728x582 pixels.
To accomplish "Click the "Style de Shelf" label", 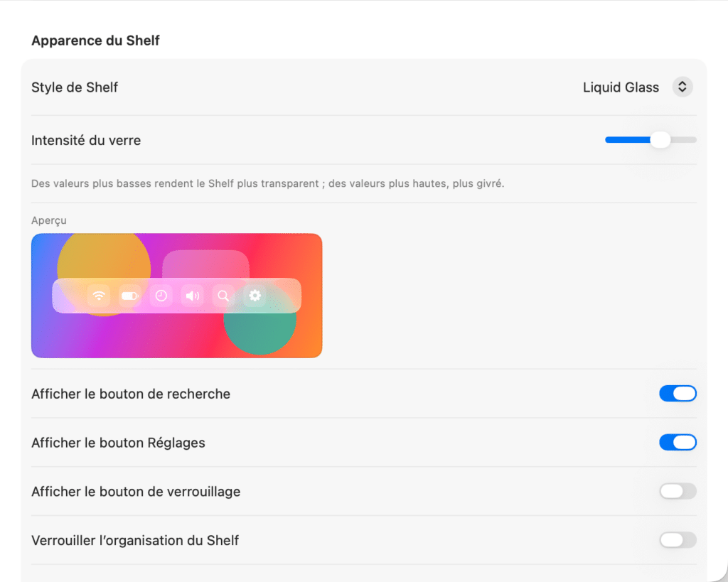I will pyautogui.click(x=75, y=87).
